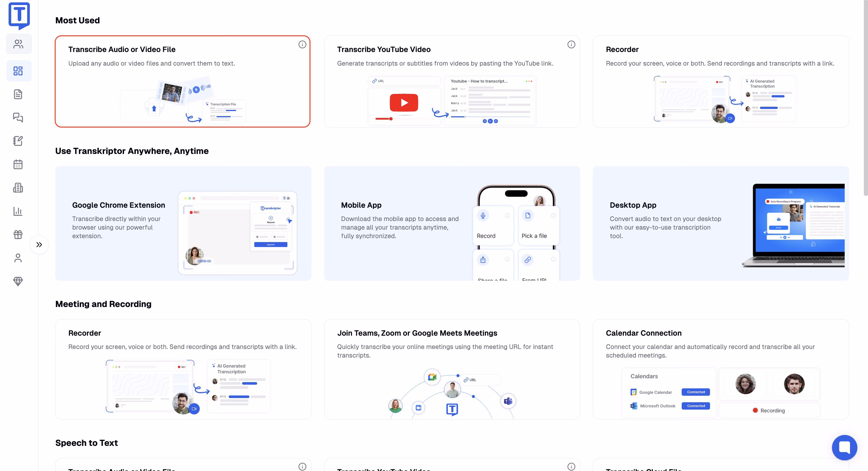The width and height of the screenshot is (868, 471).
Task: Open the Desktop App card
Action: 721,223
